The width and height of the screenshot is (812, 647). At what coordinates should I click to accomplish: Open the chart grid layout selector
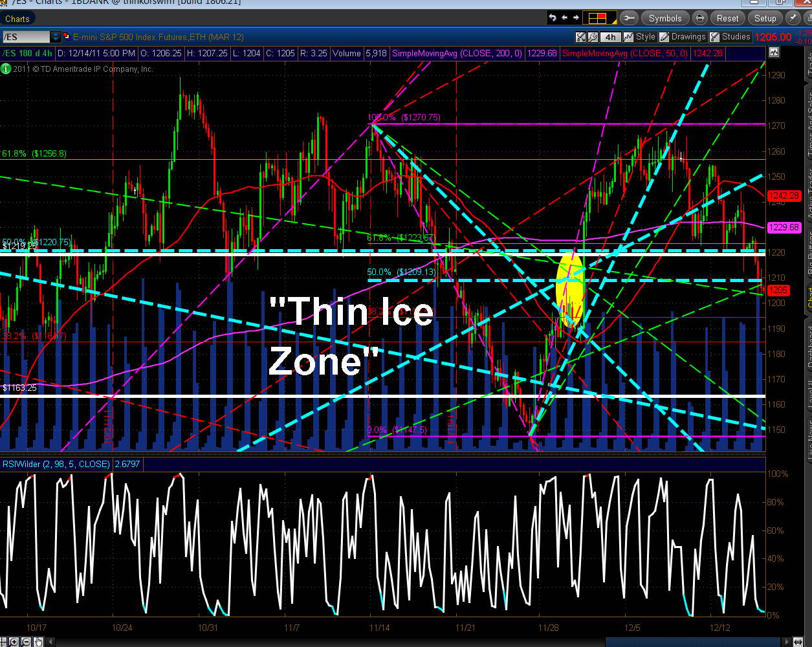click(599, 18)
